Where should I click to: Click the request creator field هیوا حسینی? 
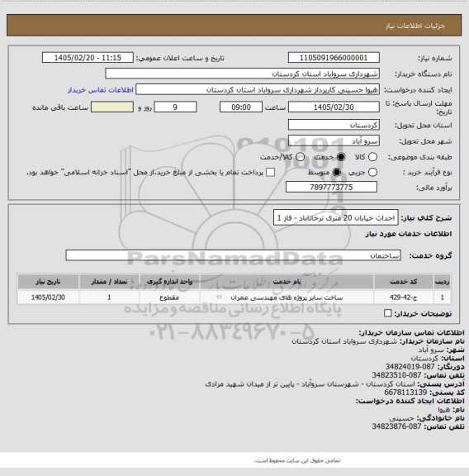click(258, 90)
